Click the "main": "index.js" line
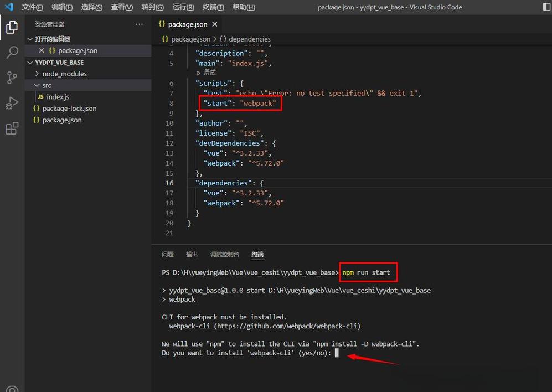Viewport: 552px width, 392px height. tap(234, 64)
